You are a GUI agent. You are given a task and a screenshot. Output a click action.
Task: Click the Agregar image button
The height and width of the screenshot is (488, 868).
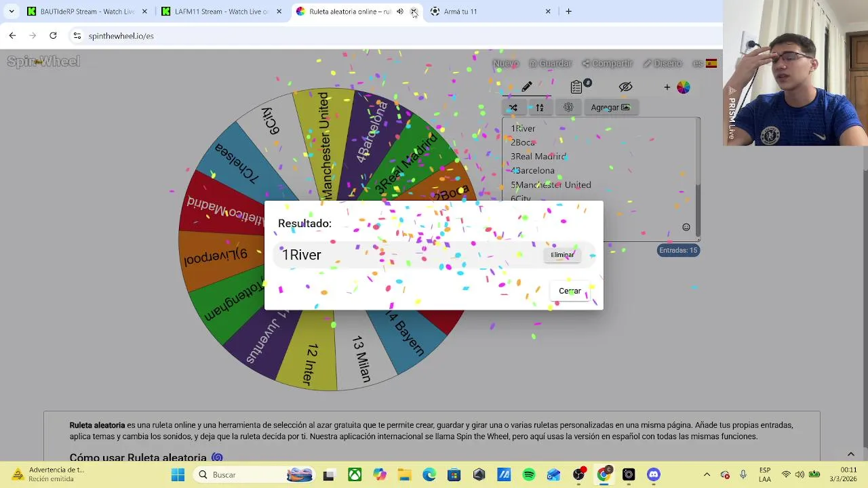[x=610, y=107]
